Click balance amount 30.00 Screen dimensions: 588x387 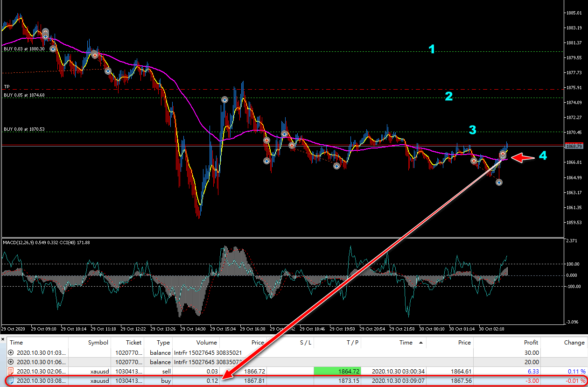pyautogui.click(x=532, y=353)
